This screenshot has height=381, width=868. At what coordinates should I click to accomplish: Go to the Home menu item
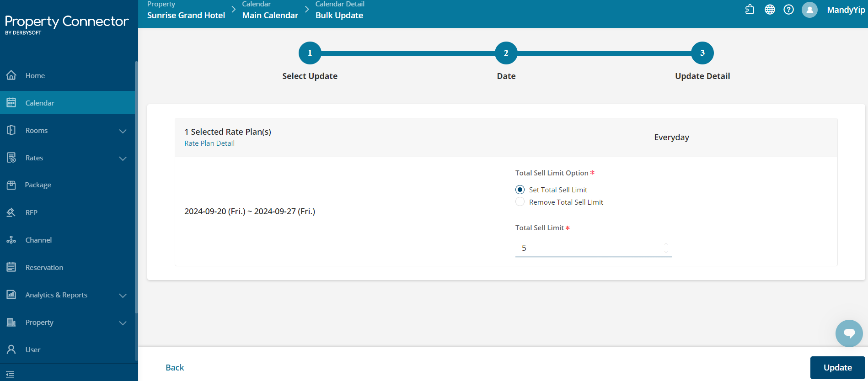67,75
